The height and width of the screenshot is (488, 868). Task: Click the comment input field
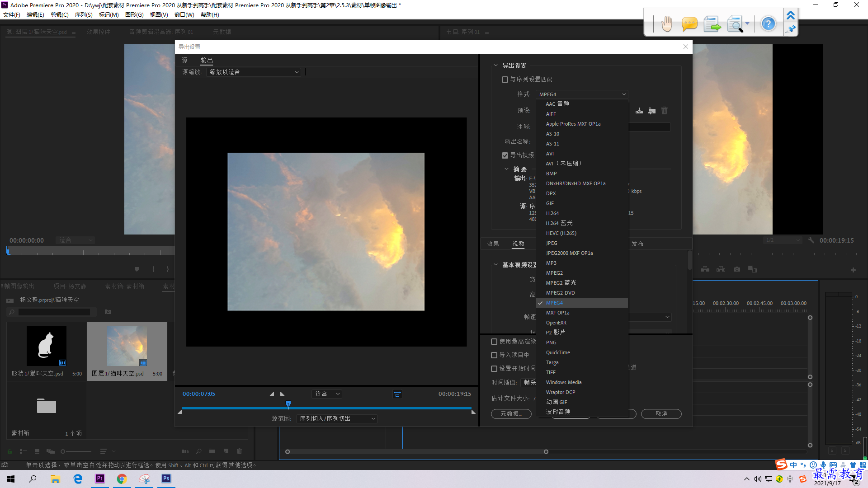649,127
